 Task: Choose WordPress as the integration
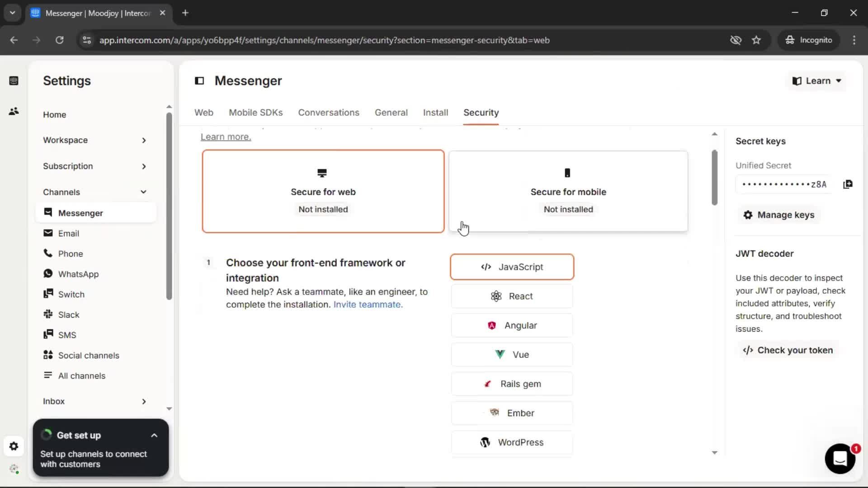pyautogui.click(x=512, y=442)
